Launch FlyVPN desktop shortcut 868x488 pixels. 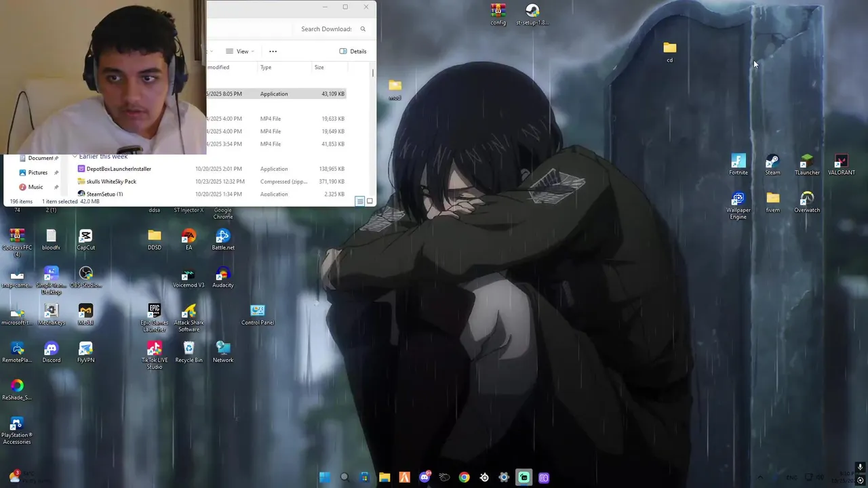point(85,352)
